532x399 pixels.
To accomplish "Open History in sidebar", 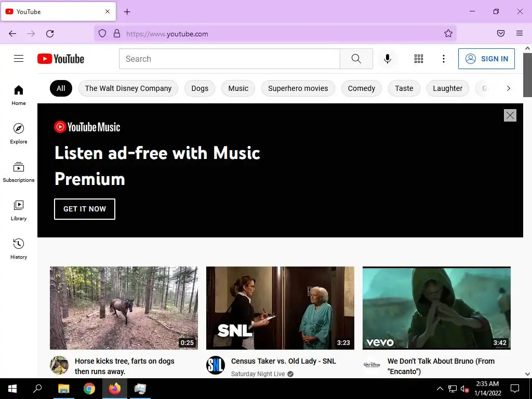I will coord(19,249).
